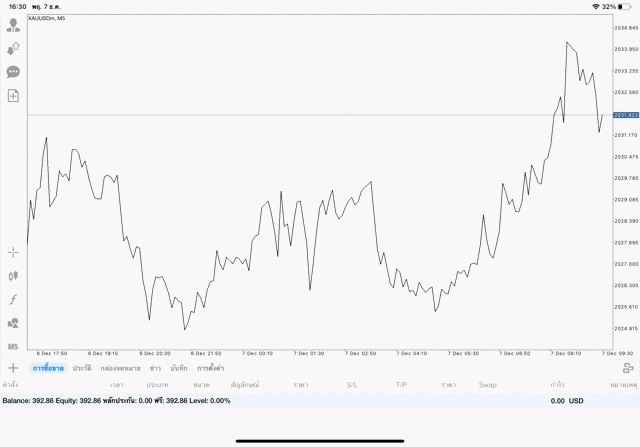Viewport: 640px width, 447px height.
Task: Open the chat messages icon
Action: [x=13, y=72]
